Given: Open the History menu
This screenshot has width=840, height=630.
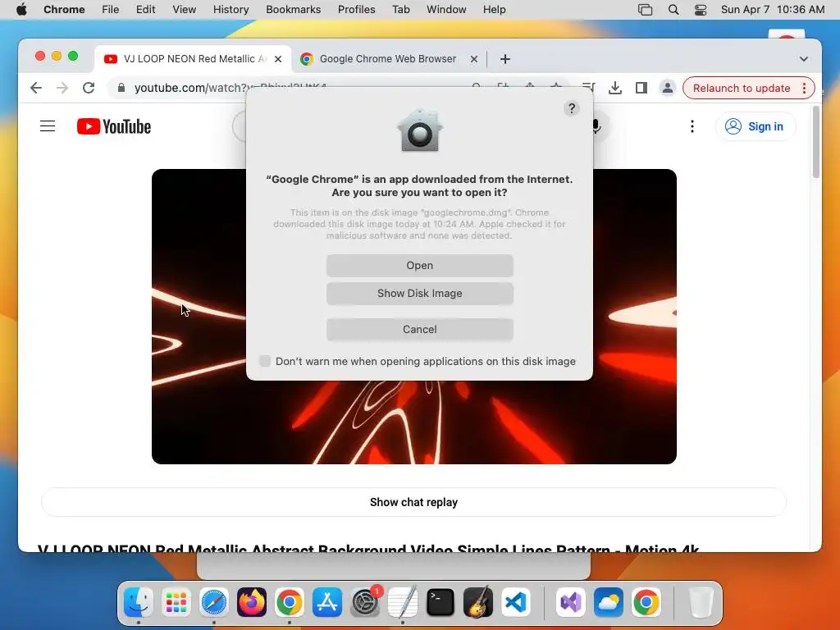Looking at the screenshot, I should point(231,10).
